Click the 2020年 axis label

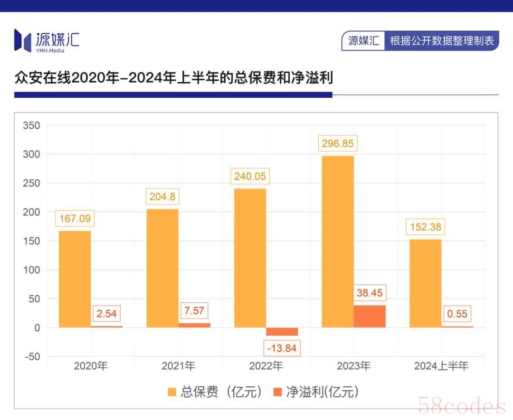(91, 366)
